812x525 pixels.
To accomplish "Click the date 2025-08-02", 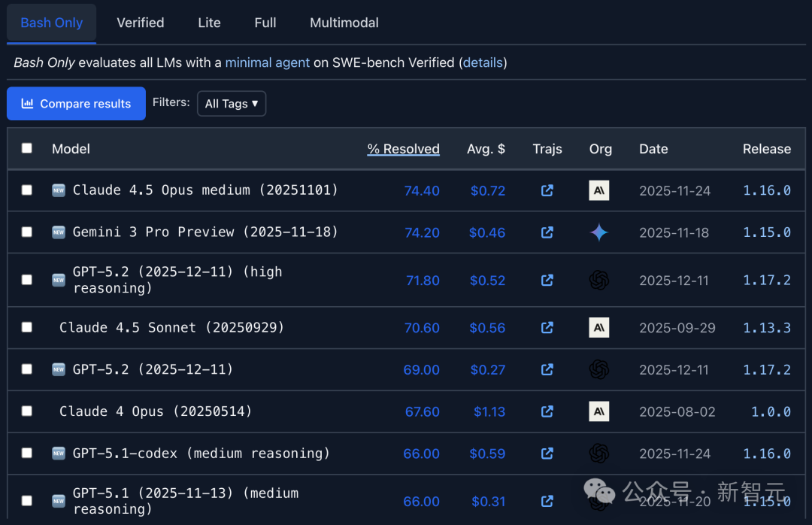I will tap(677, 412).
